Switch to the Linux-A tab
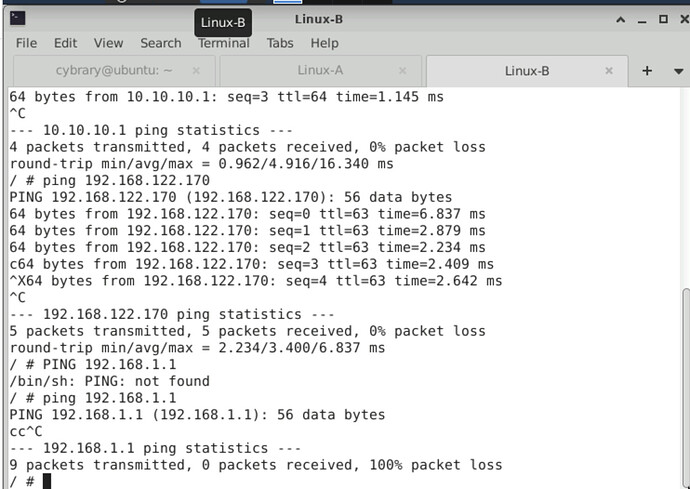Screen dimensions: 690x489 tap(320, 71)
